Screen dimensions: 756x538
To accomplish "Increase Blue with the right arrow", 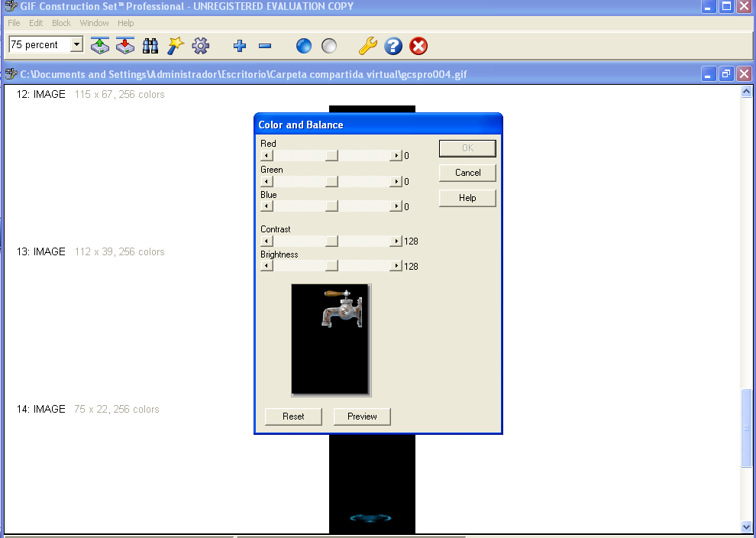I will 396,206.
